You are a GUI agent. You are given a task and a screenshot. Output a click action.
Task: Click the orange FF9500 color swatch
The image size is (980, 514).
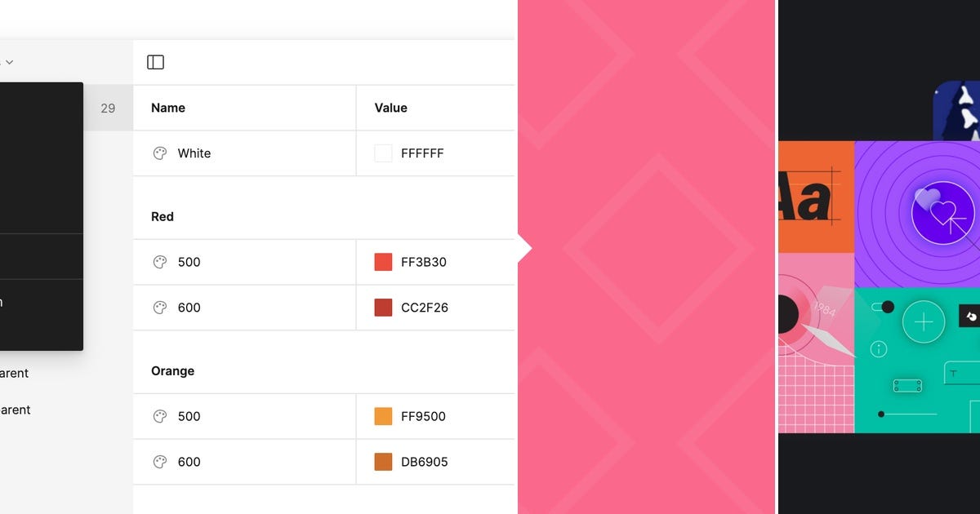382,416
